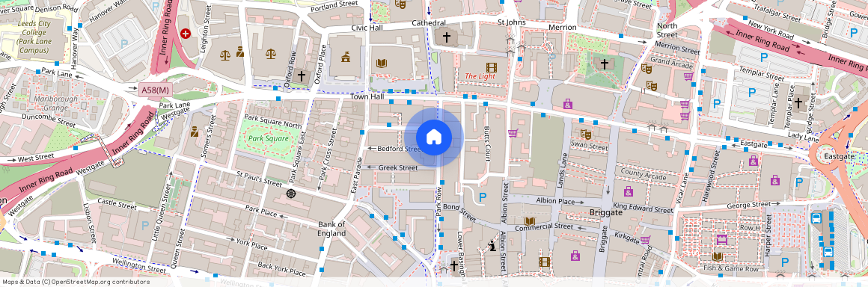Screen dimensions: 868x287
Task: Click the shopping cart icon beside Kirkgate label
Action: click(x=645, y=239)
